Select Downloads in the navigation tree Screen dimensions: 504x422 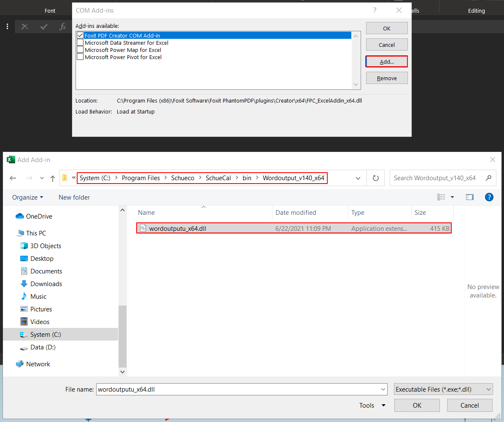pos(46,284)
